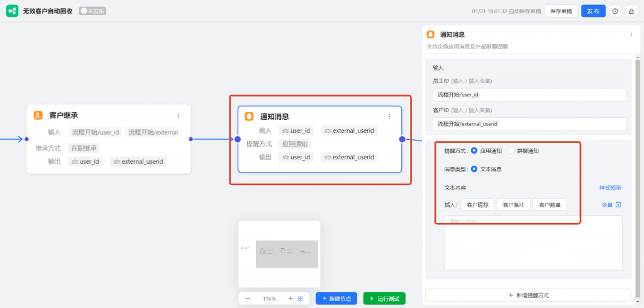Click the 客户ID input field

click(530, 124)
